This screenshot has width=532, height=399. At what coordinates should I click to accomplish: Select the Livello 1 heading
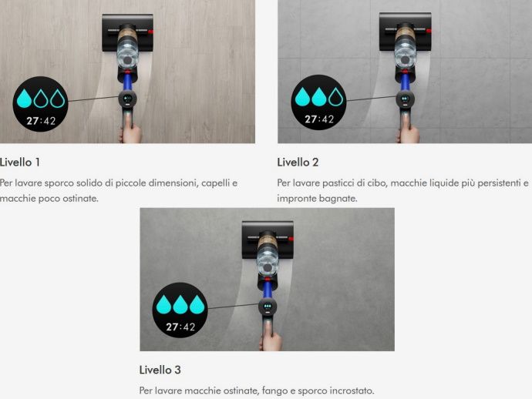coord(20,163)
